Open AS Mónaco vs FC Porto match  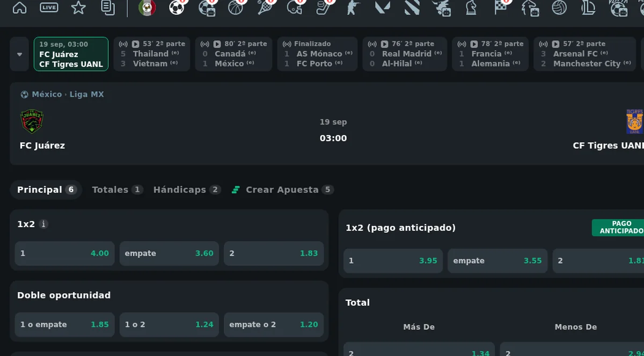click(x=317, y=54)
